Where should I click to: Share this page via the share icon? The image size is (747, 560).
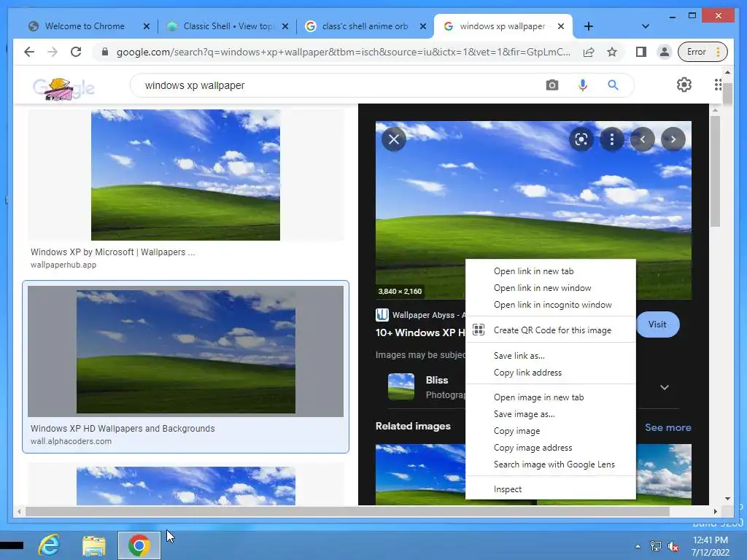(x=589, y=52)
